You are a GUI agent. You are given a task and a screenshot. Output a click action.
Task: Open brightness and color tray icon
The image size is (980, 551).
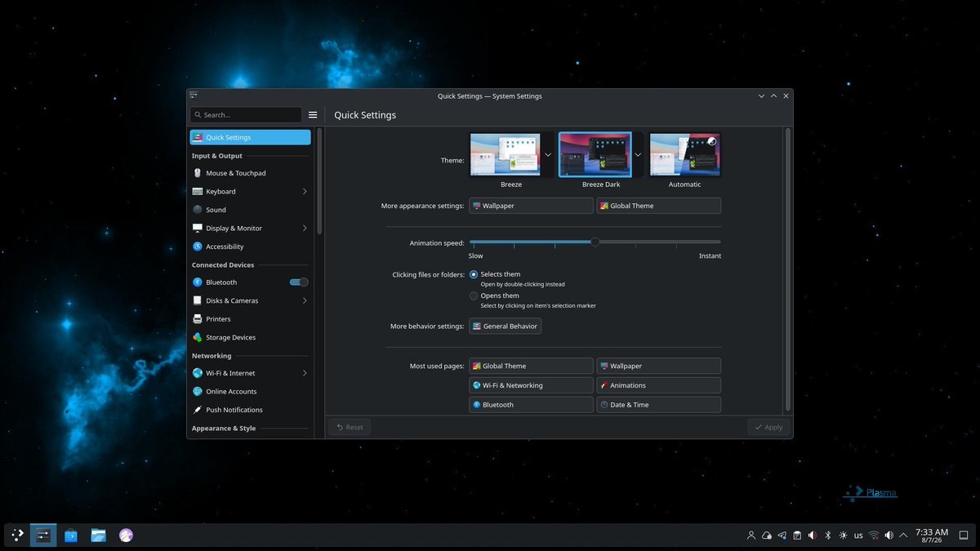[x=843, y=535]
